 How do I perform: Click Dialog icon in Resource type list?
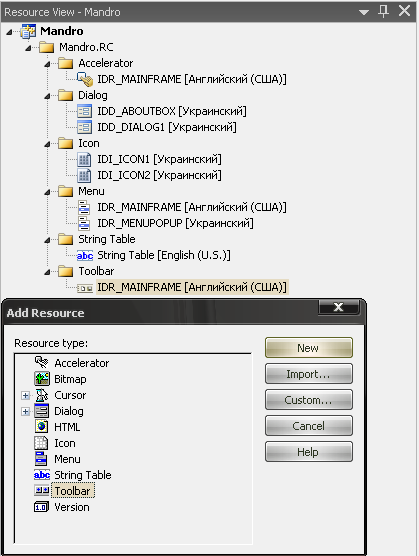click(x=41, y=411)
